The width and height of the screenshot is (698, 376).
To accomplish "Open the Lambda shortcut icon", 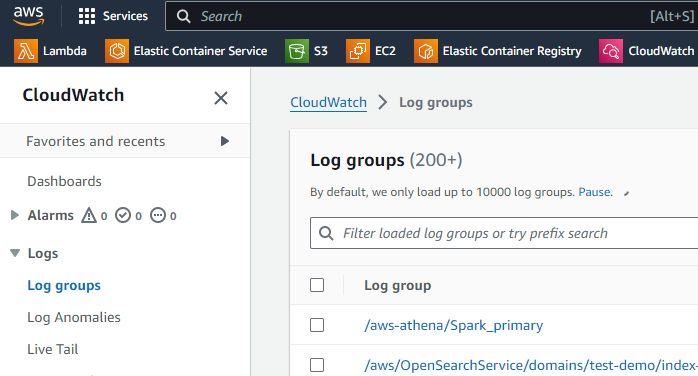I will click(x=26, y=51).
